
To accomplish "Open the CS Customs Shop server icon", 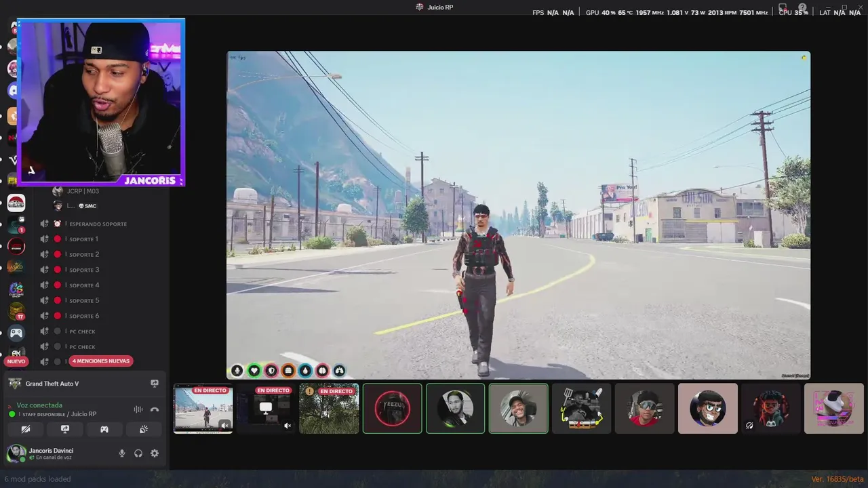I will (x=16, y=289).
